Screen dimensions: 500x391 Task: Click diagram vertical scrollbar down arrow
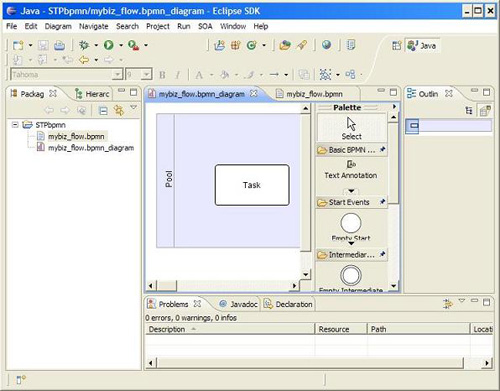[306, 274]
